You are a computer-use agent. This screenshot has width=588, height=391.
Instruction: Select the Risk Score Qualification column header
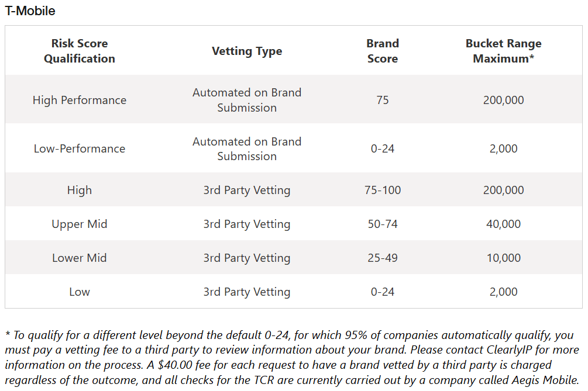tap(80, 51)
